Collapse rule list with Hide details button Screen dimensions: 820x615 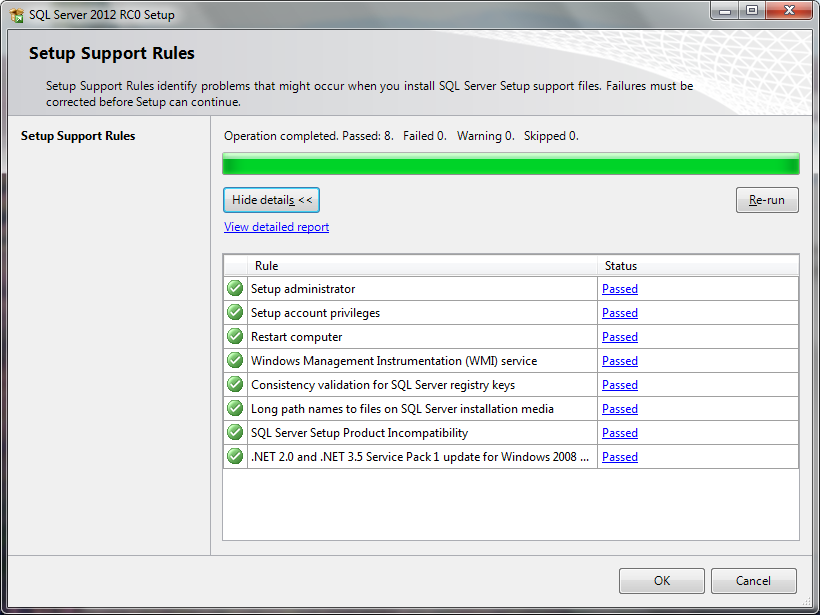coord(271,200)
